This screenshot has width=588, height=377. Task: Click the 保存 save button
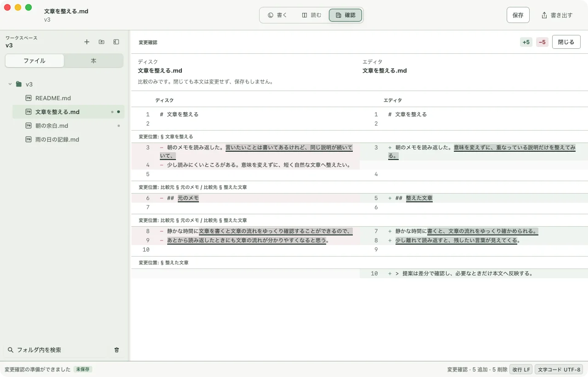coord(518,15)
